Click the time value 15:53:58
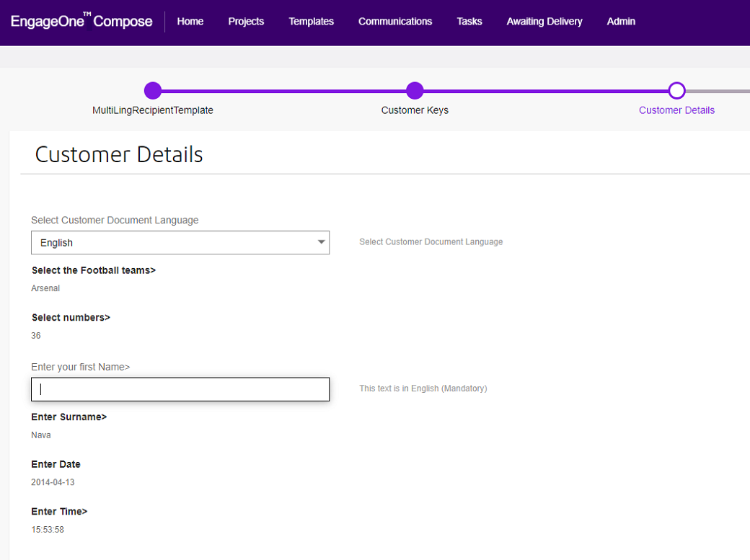The image size is (750, 560). [x=48, y=530]
